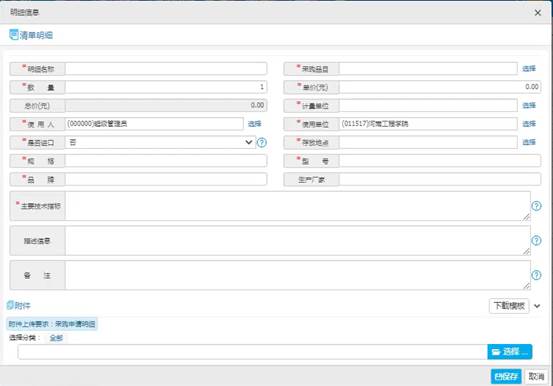553x386 pixels.
Task: Click blue 选择 file upload button
Action: pos(510,352)
